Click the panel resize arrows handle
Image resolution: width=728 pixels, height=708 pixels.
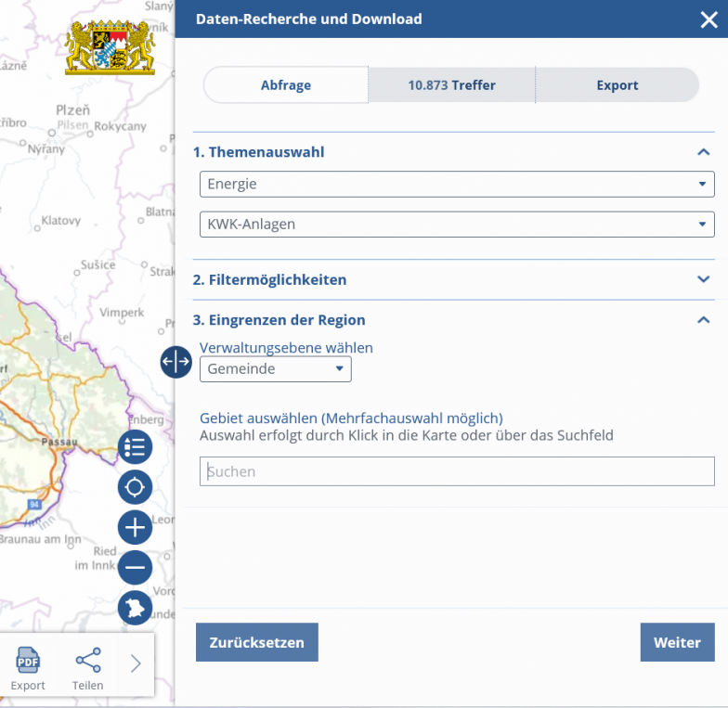tap(175, 361)
